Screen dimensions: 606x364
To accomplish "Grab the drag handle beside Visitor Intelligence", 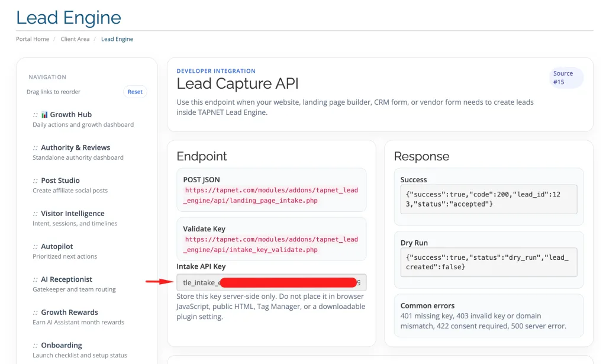I will click(x=35, y=214).
